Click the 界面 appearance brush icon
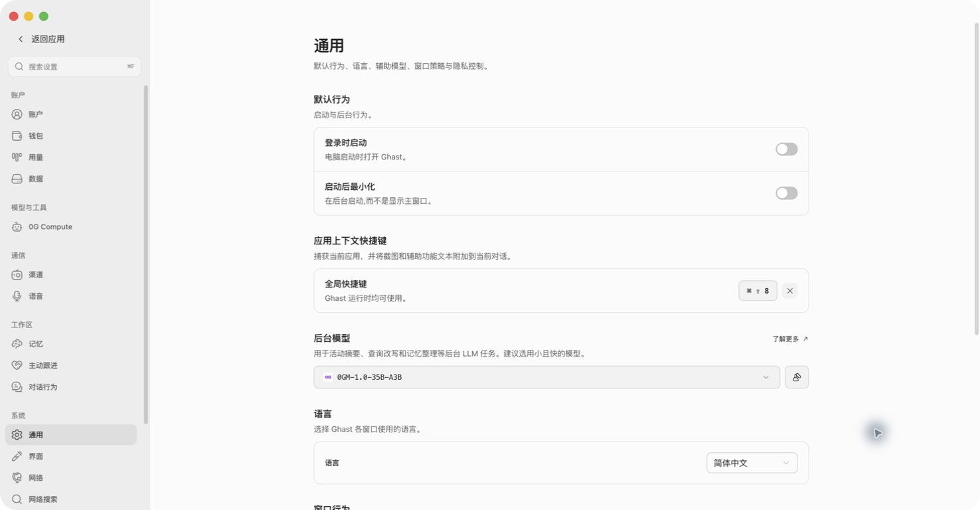Image resolution: width=980 pixels, height=510 pixels. point(17,456)
